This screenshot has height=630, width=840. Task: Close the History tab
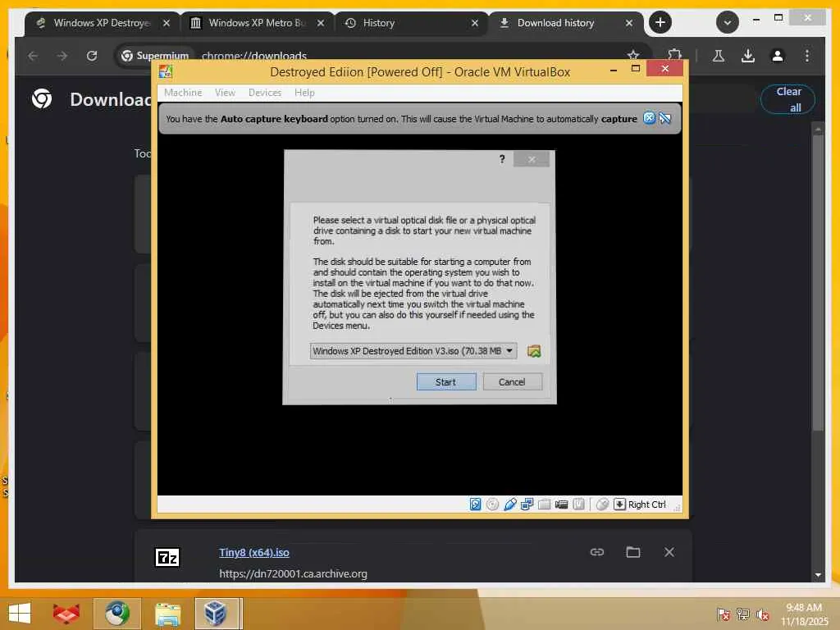pos(475,23)
